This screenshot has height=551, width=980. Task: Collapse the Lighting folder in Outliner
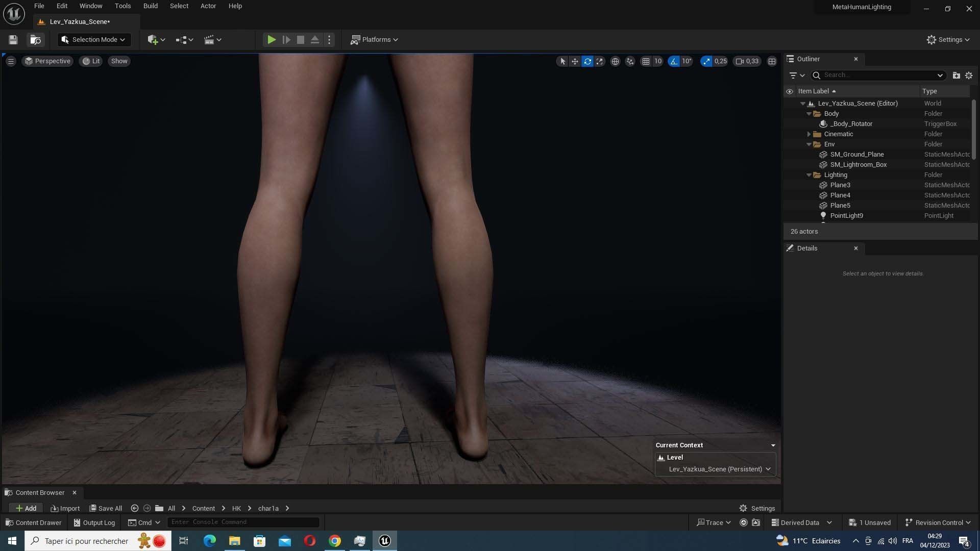pyautogui.click(x=809, y=175)
